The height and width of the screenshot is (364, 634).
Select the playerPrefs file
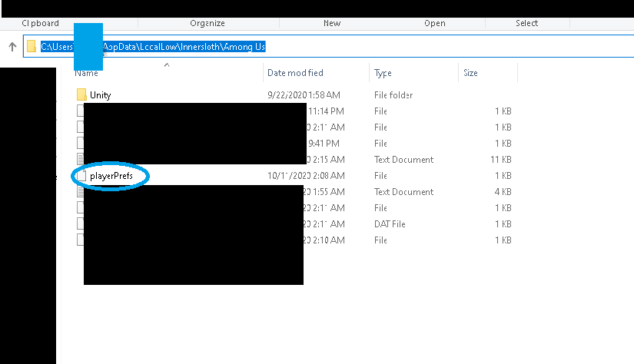[x=111, y=176]
